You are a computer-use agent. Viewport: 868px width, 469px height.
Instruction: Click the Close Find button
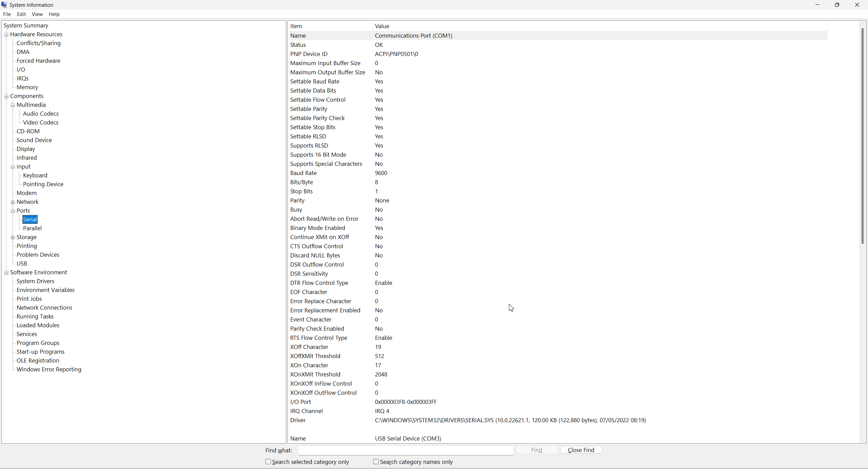tap(581, 450)
